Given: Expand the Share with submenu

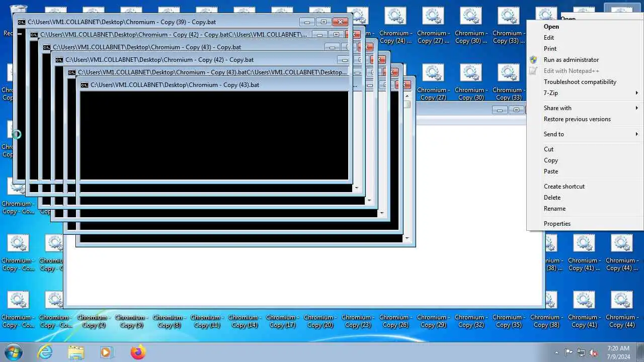Looking at the screenshot, I should click(636, 108).
